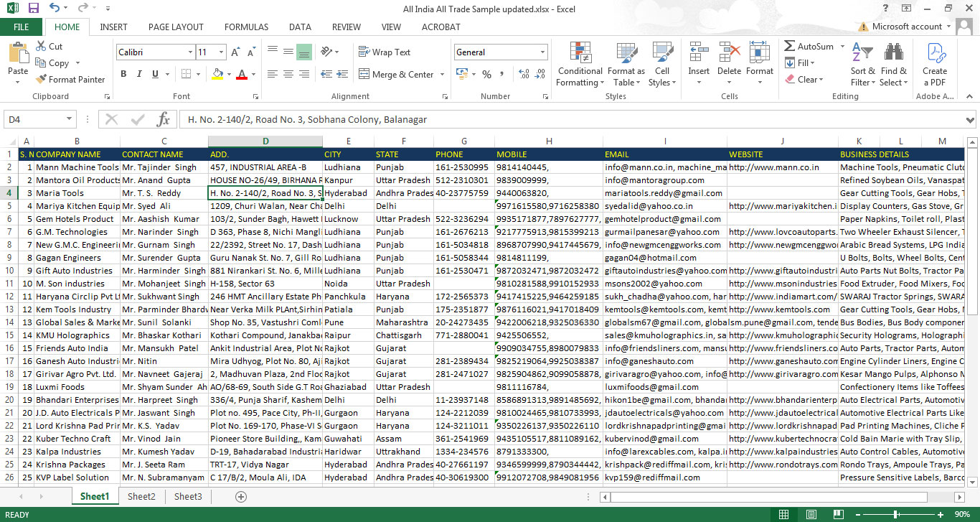Image resolution: width=980 pixels, height=522 pixels.
Task: Open the PAGE LAYOUT ribbon tab
Action: pyautogui.click(x=176, y=27)
